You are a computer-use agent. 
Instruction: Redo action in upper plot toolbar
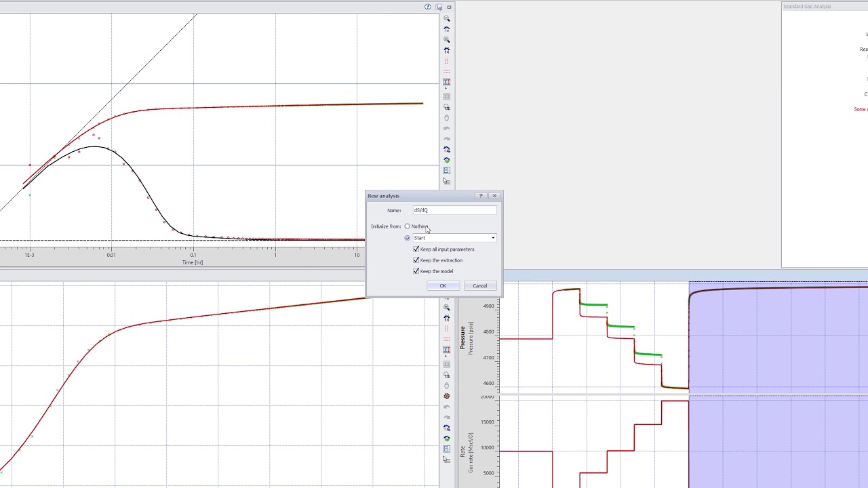(446, 138)
